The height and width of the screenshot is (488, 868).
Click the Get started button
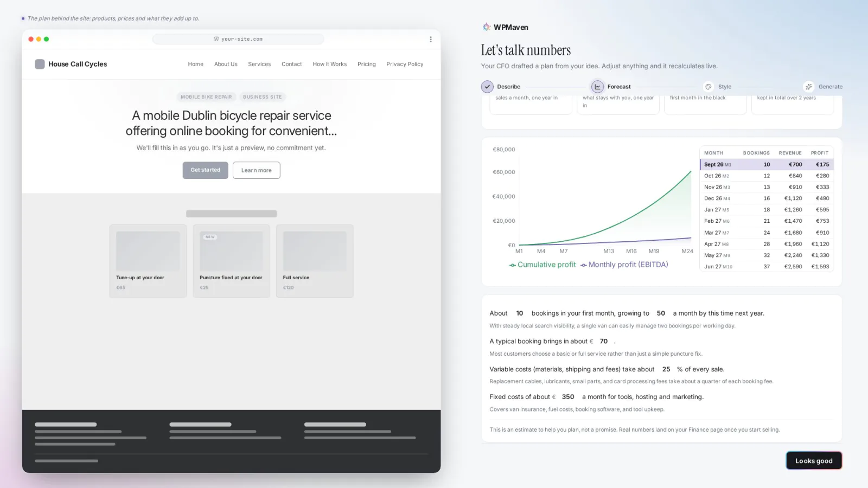(x=206, y=170)
